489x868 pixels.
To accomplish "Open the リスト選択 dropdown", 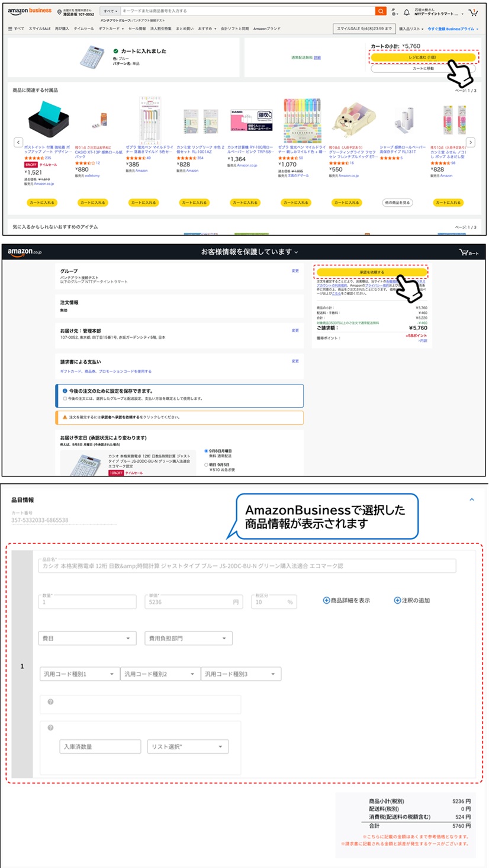I will point(187,747).
